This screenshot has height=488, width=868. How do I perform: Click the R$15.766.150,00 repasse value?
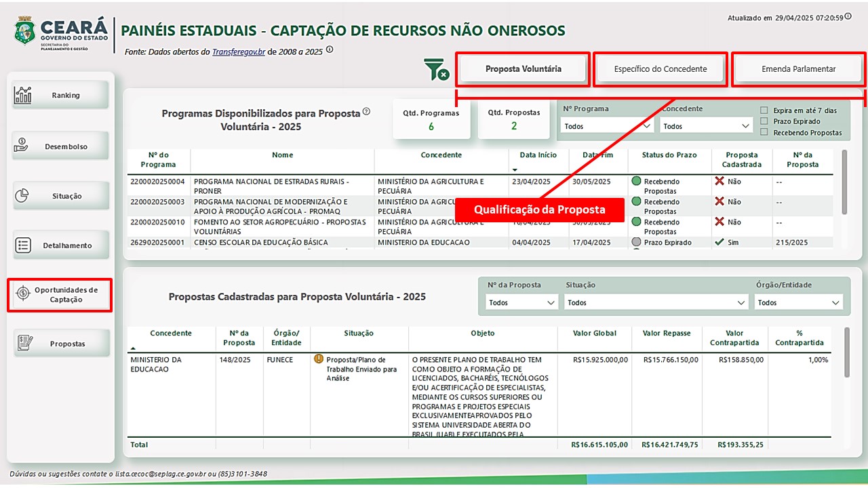click(x=670, y=360)
